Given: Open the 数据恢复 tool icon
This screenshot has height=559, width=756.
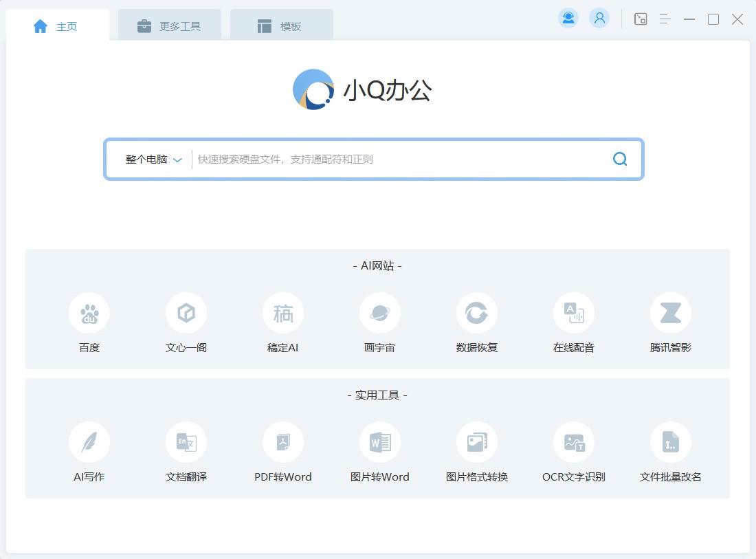Looking at the screenshot, I should coord(476,314).
